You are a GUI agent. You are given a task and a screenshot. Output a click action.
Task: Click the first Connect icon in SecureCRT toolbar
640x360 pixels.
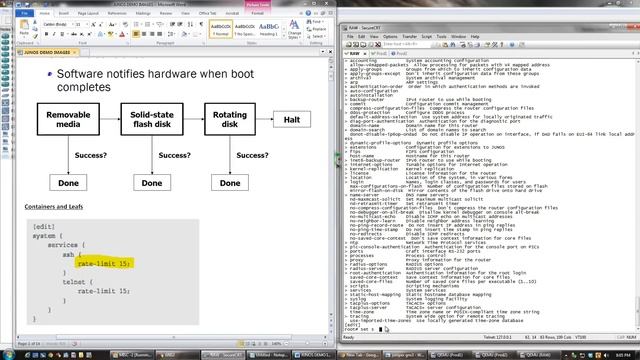(349, 44)
